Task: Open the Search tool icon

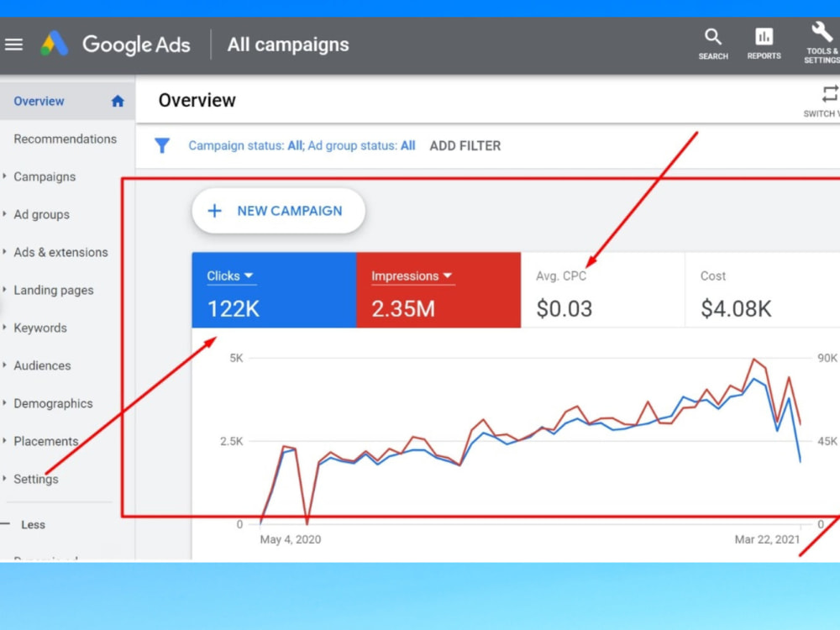Action: [713, 37]
